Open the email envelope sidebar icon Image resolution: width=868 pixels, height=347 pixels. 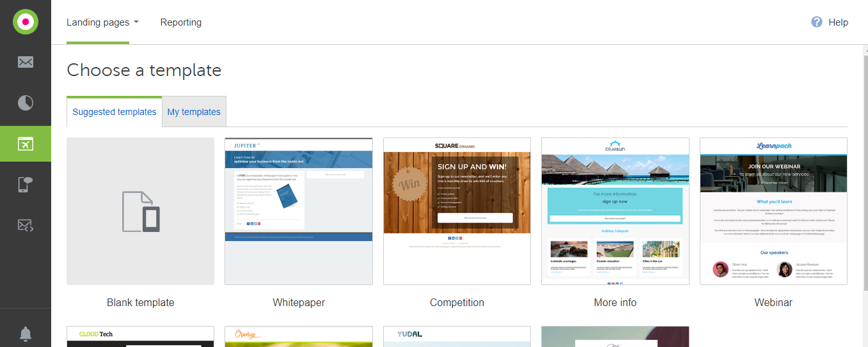tap(26, 62)
